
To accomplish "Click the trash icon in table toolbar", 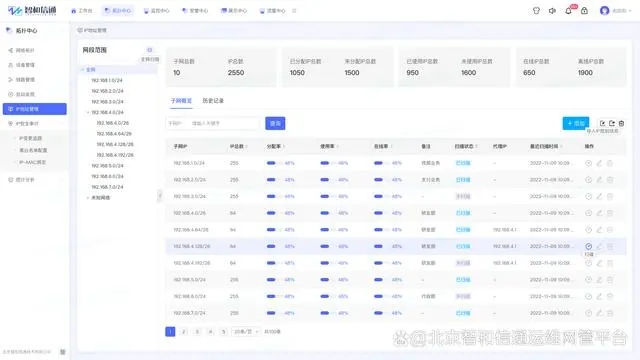I will tap(621, 123).
